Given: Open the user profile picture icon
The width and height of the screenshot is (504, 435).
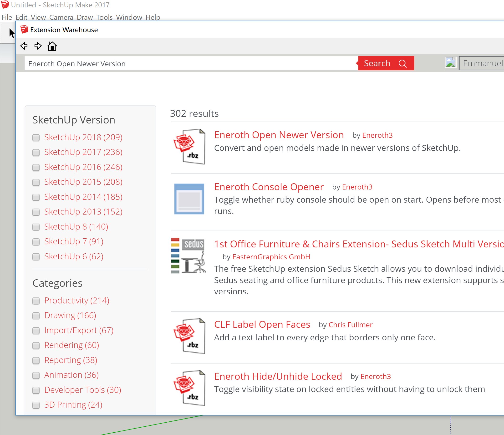Looking at the screenshot, I should (450, 63).
